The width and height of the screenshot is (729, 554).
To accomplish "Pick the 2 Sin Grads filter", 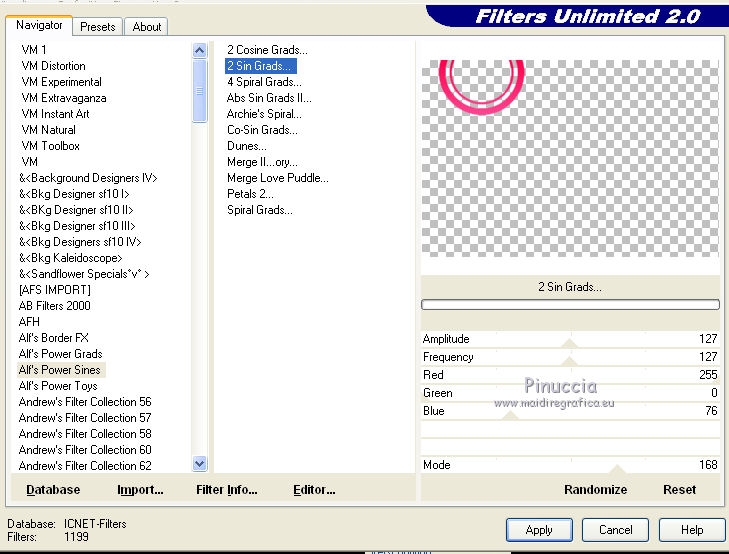I will point(260,66).
